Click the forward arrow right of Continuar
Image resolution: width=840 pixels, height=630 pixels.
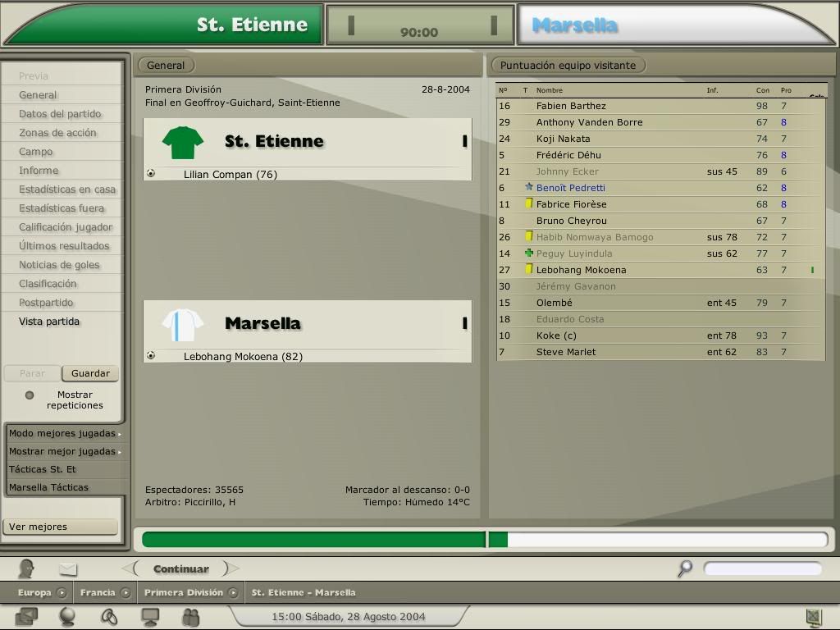(x=231, y=568)
